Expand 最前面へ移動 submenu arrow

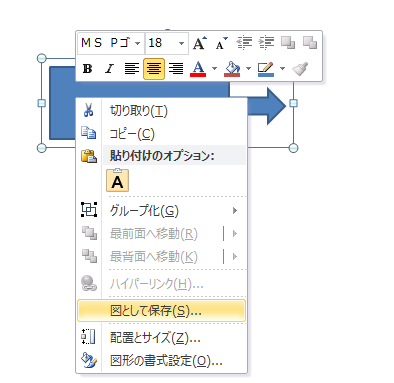click(x=235, y=233)
